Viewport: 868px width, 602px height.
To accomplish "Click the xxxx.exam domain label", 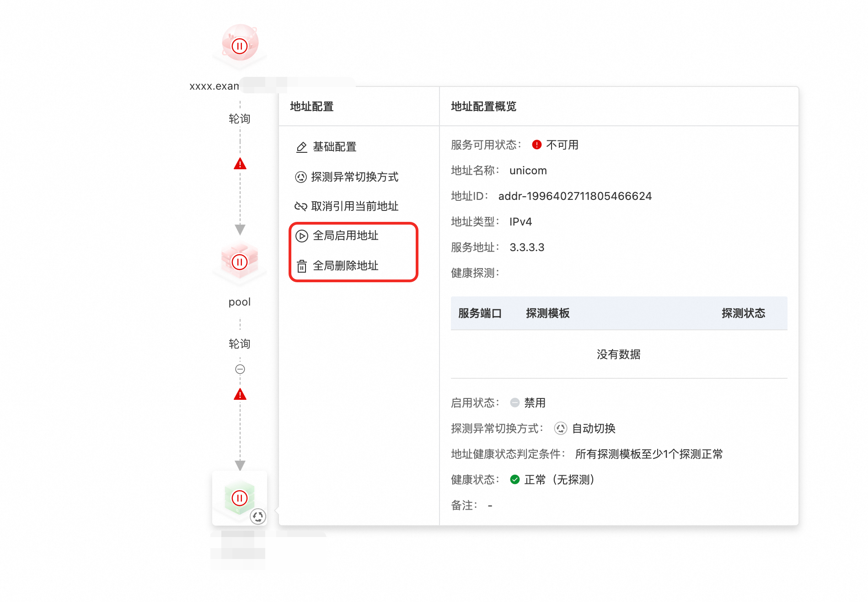I will click(214, 86).
